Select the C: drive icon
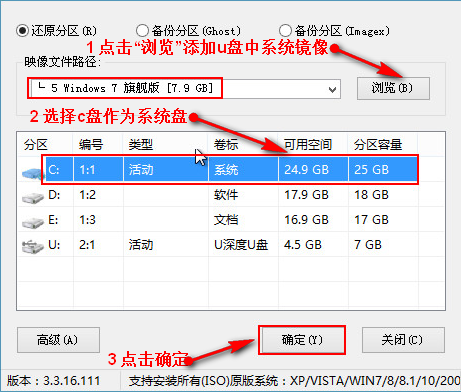The height and width of the screenshot is (392, 461). coord(33,173)
